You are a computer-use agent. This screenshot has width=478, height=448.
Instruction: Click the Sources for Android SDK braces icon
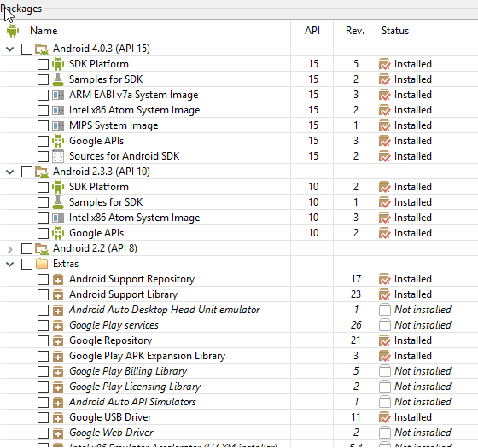pos(58,156)
